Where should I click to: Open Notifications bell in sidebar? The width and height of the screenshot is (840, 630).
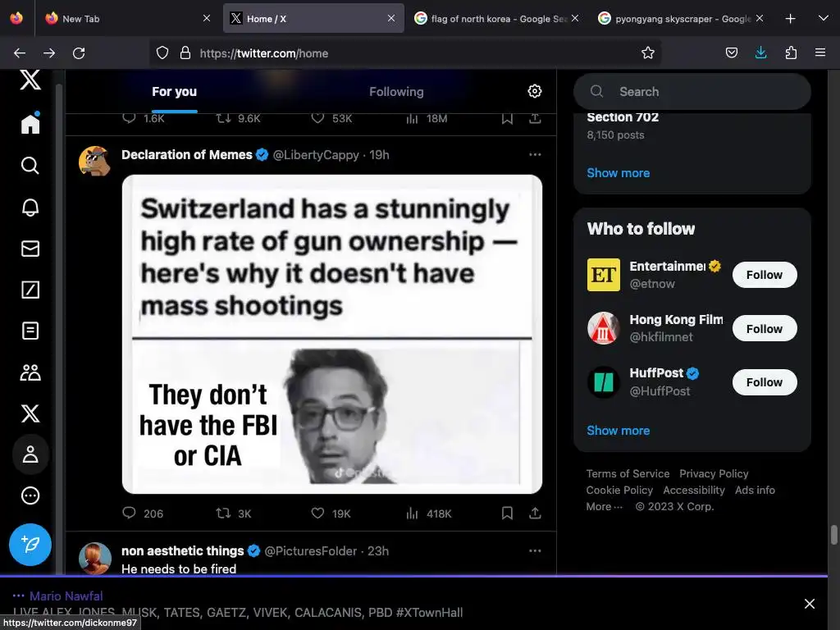[x=30, y=207]
